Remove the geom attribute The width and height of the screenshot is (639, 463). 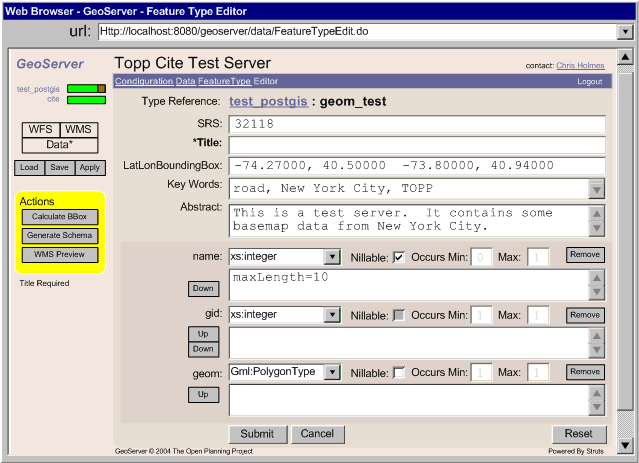point(585,372)
